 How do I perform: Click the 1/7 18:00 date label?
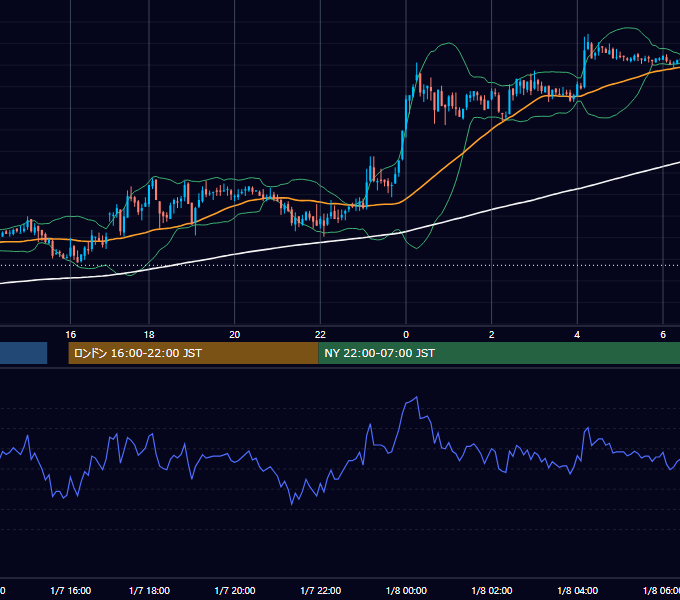[149, 590]
